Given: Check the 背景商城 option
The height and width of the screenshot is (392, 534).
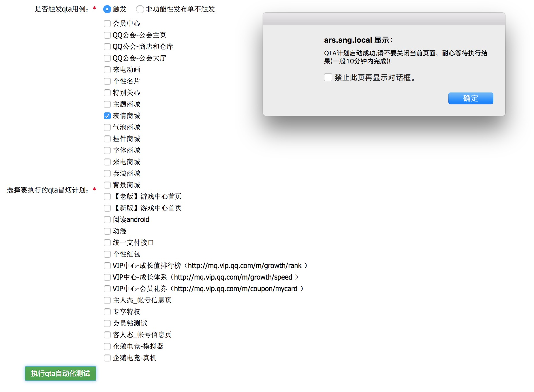Looking at the screenshot, I should (x=107, y=185).
